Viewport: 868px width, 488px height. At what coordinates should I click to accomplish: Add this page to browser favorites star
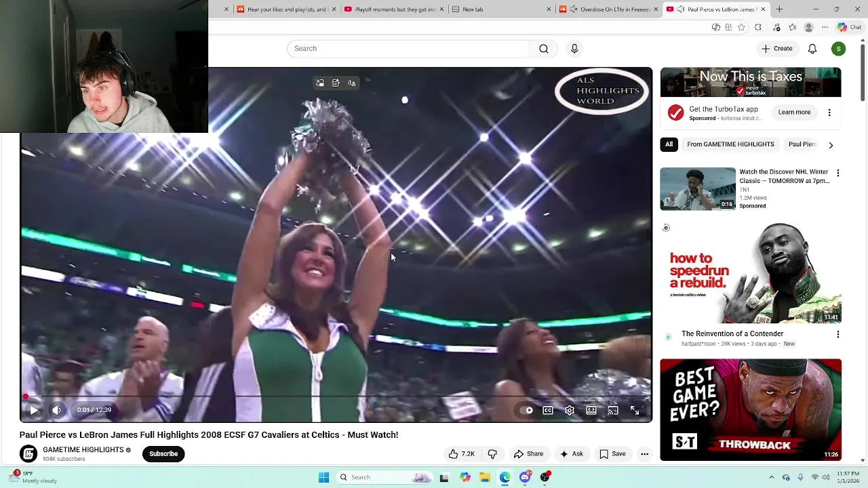click(x=741, y=27)
